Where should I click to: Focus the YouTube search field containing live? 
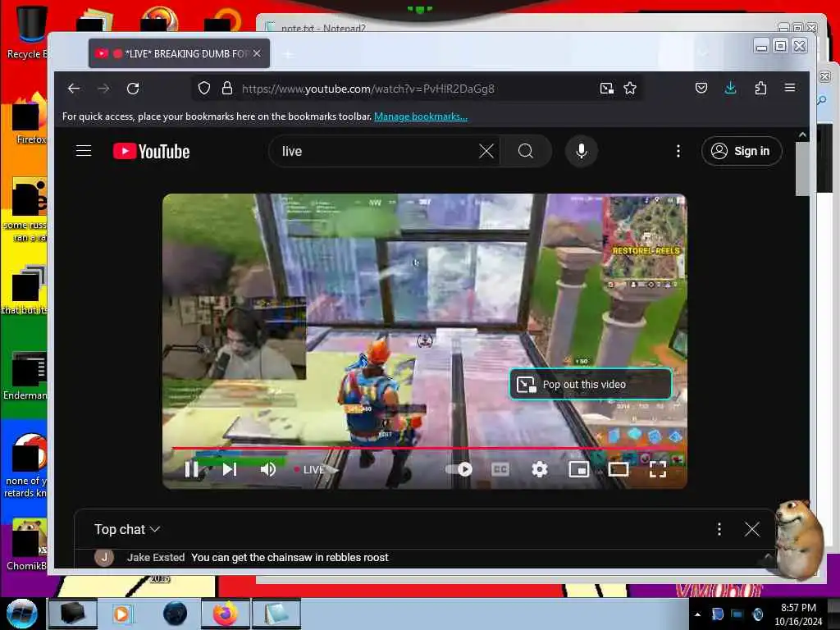pyautogui.click(x=377, y=151)
